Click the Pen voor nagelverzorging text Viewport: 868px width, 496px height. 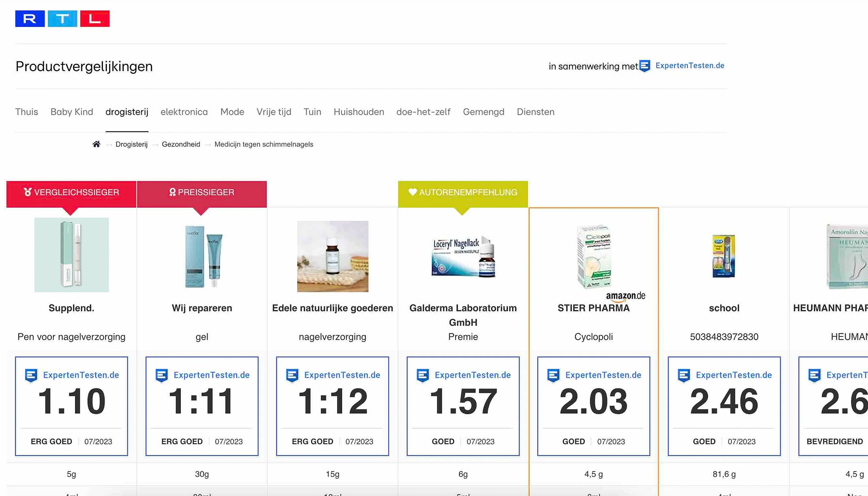pyautogui.click(x=71, y=337)
